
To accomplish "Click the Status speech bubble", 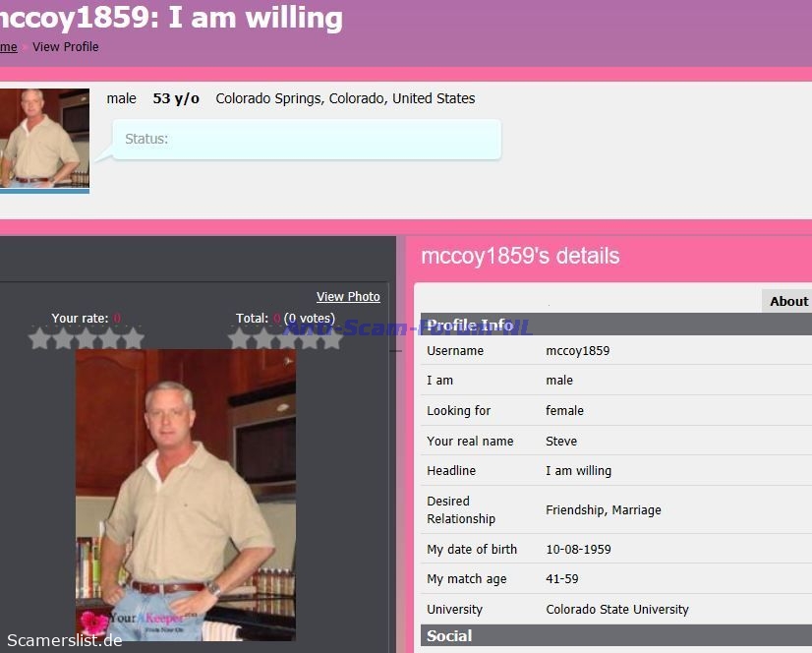I will [x=307, y=140].
